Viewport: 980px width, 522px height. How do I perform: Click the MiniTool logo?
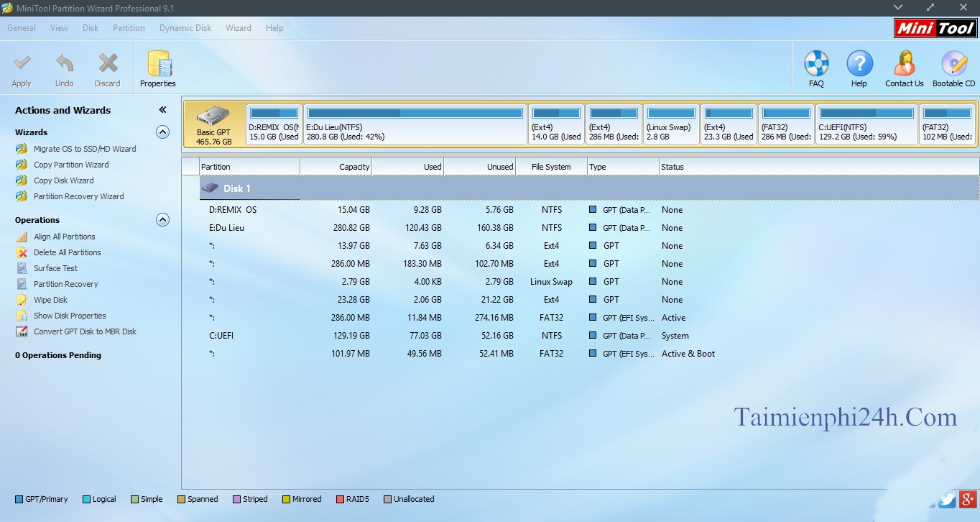pos(935,28)
